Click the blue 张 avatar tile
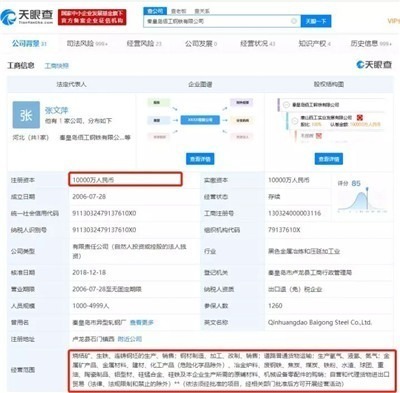Viewport: 400px width, 393px height. pos(26,115)
